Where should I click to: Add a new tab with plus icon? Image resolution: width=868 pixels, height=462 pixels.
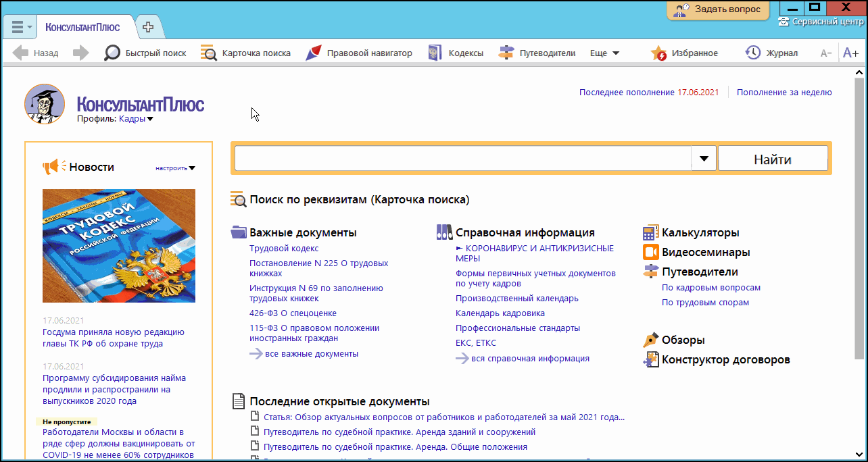[x=148, y=28]
